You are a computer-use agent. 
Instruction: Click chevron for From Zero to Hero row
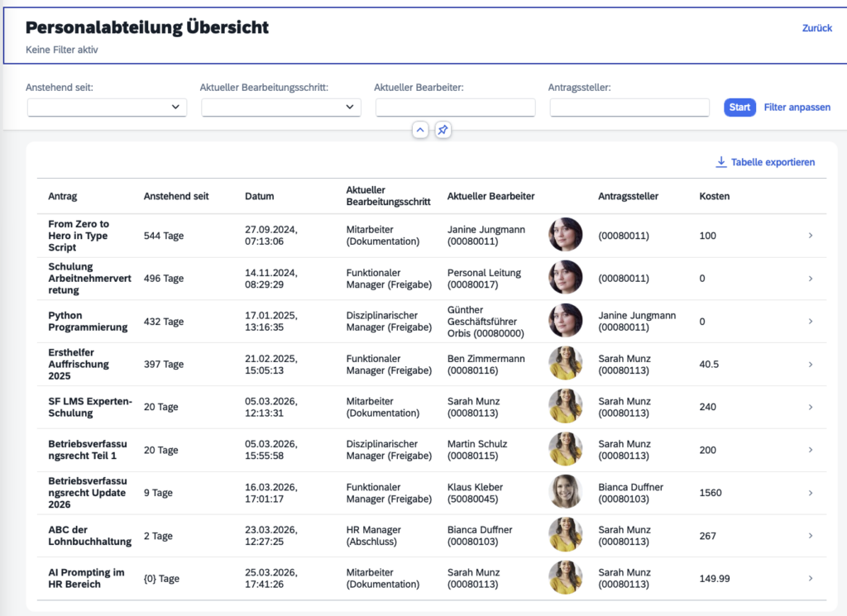[810, 236]
